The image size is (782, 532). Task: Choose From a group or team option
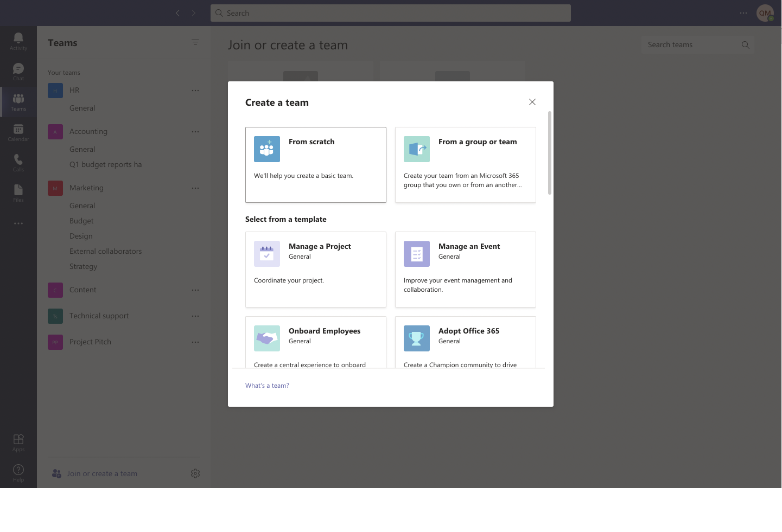tap(466, 165)
